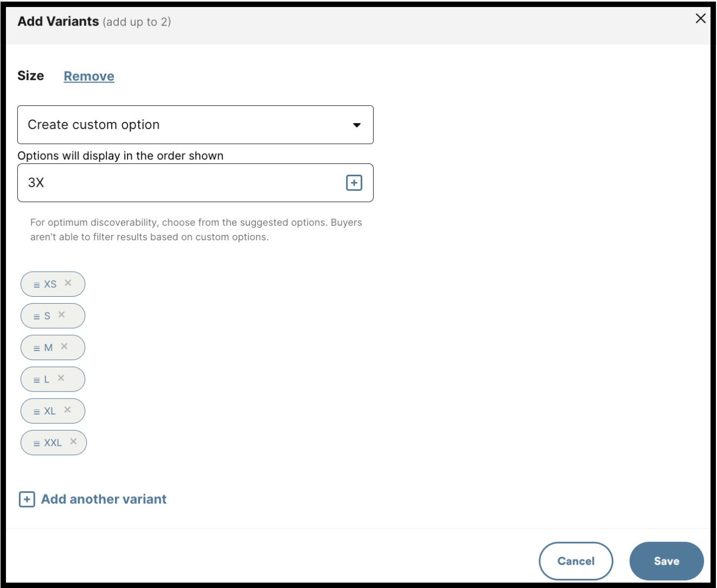
Task: Click the 3X text input field
Action: [x=163, y=183]
